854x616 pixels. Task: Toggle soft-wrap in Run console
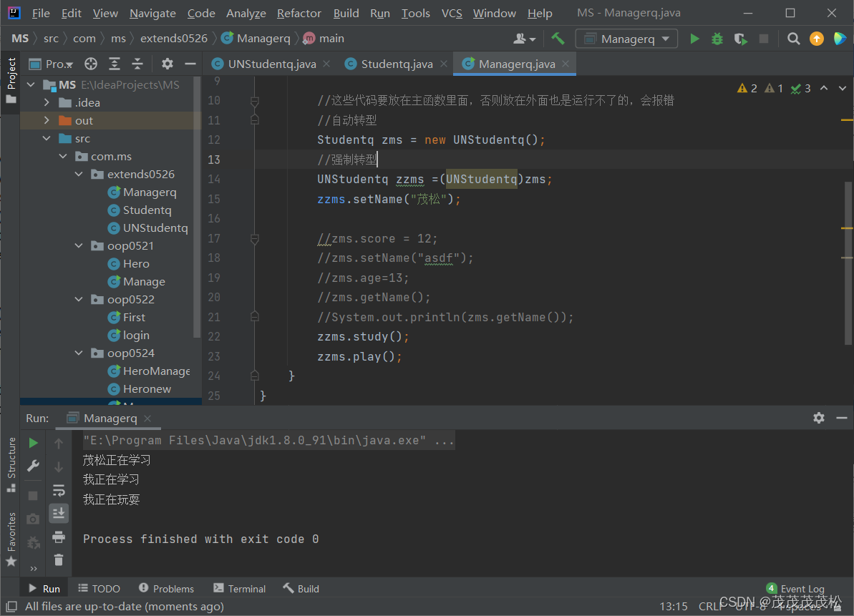tap(58, 490)
